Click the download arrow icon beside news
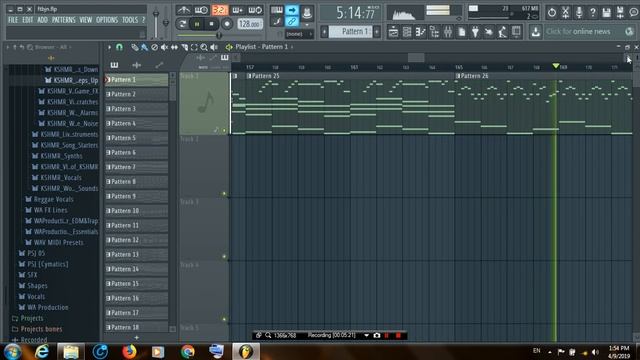The image size is (640, 360). [536, 31]
